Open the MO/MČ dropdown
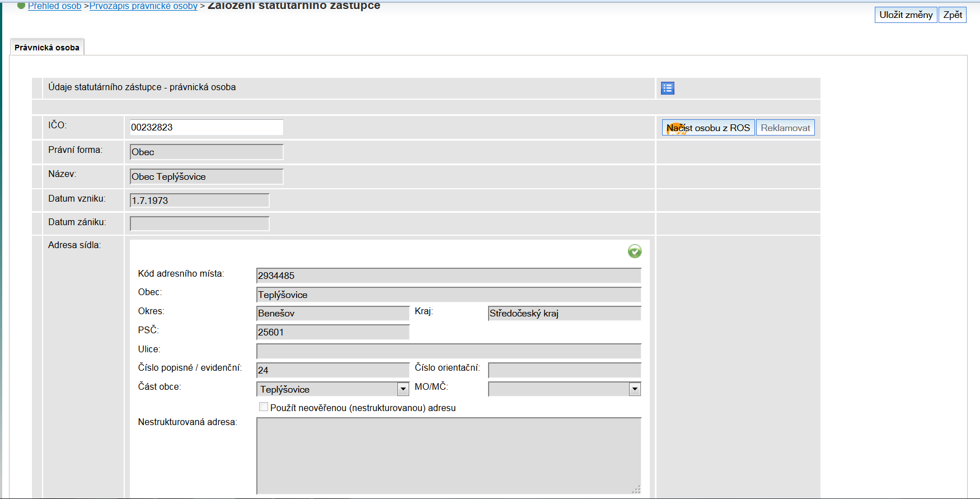 click(635, 389)
